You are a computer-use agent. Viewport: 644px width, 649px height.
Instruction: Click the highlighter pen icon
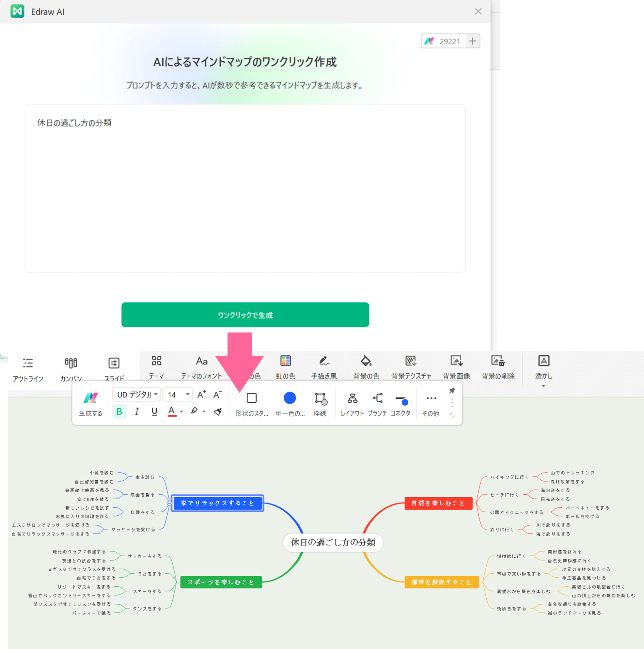[194, 411]
